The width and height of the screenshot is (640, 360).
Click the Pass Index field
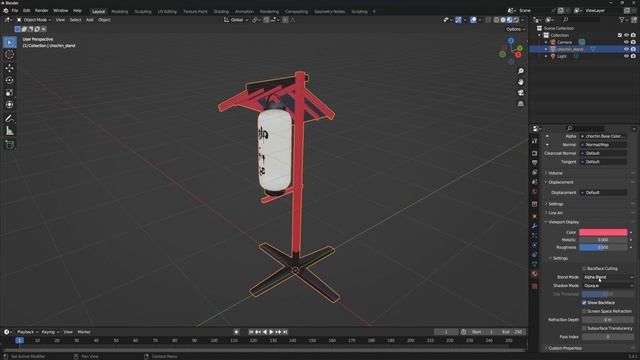pos(608,337)
